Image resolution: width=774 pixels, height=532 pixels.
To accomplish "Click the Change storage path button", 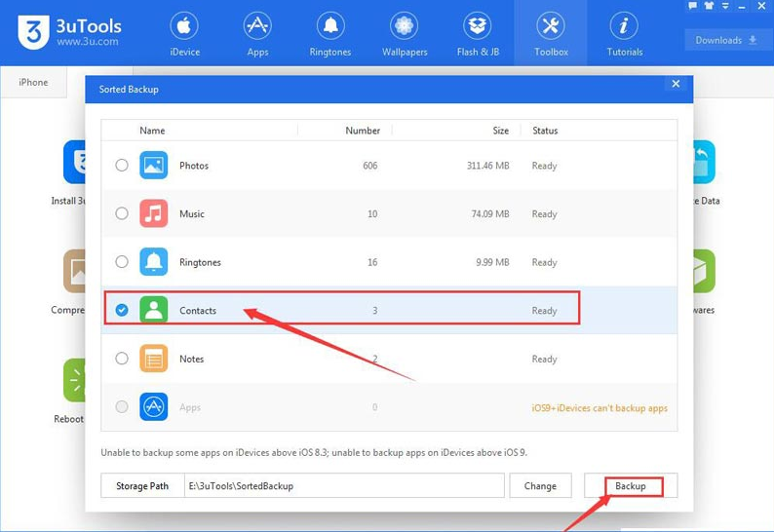I will [540, 486].
